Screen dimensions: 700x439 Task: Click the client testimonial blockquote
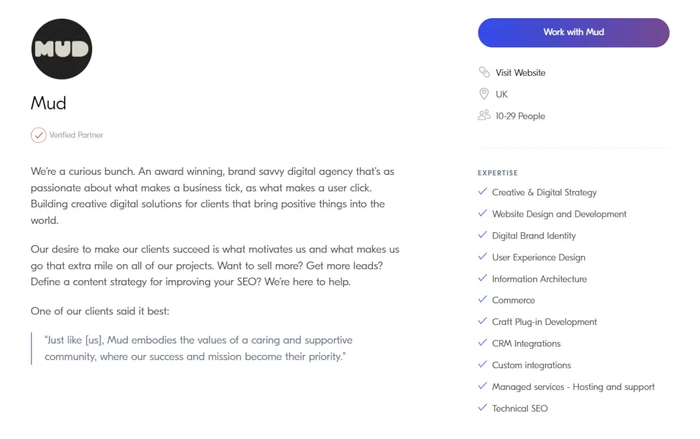[x=195, y=348]
